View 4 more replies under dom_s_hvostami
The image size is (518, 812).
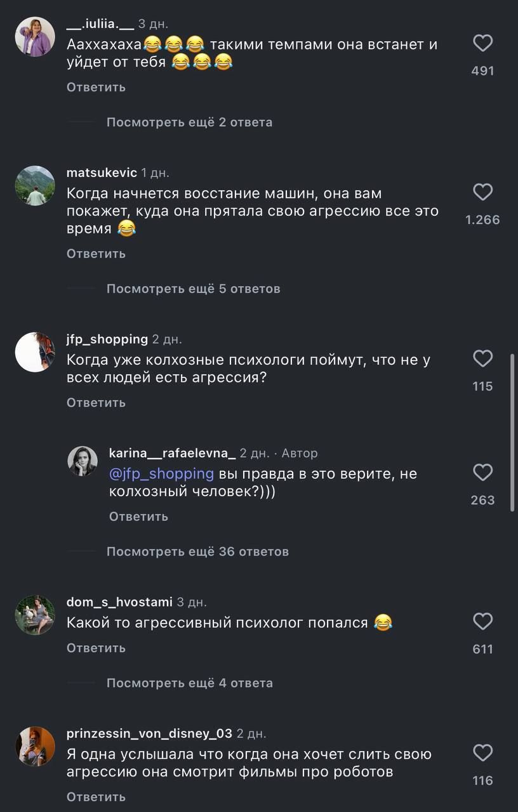pos(189,683)
